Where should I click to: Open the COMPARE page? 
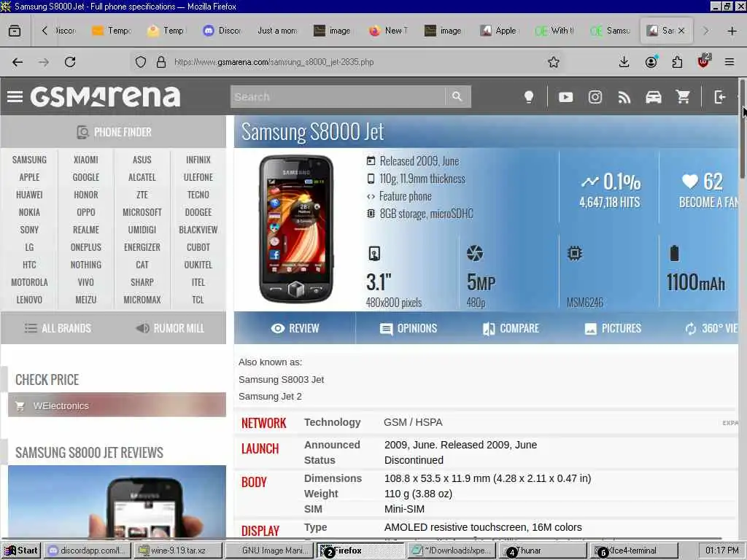pyautogui.click(x=511, y=328)
